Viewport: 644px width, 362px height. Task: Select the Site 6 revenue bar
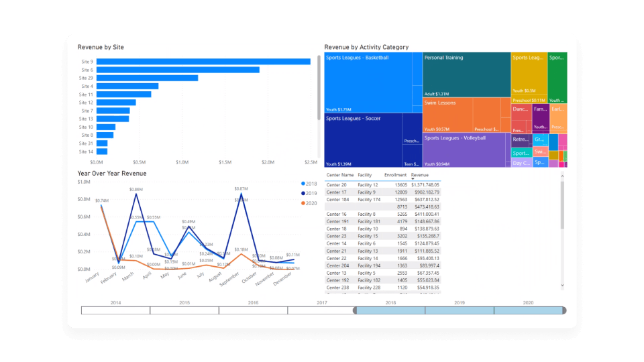(178, 70)
